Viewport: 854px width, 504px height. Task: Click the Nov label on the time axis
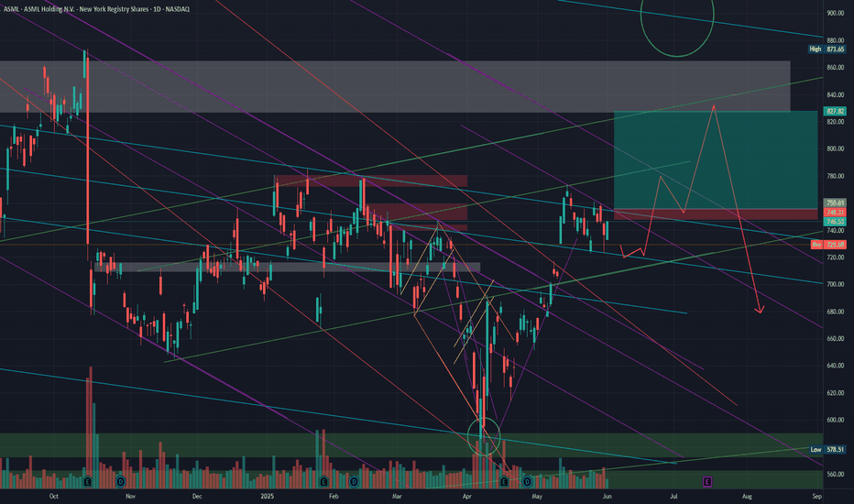[x=130, y=497]
